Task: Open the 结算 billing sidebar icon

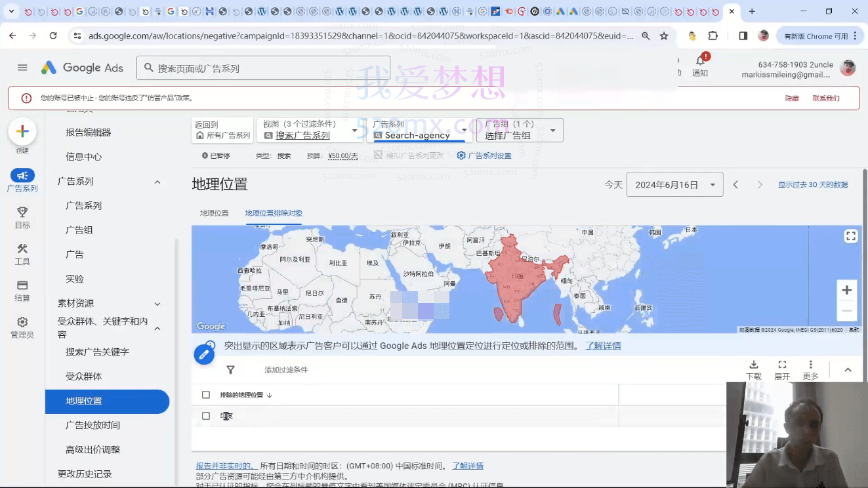Action: coord(22,291)
